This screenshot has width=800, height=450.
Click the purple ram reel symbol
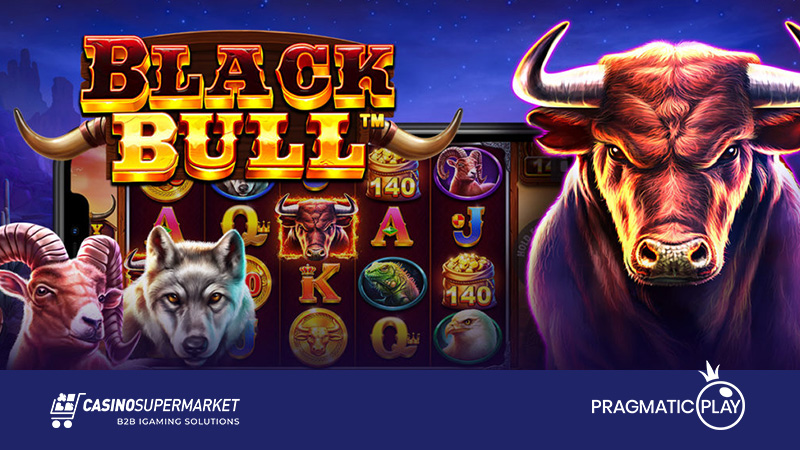point(467,172)
